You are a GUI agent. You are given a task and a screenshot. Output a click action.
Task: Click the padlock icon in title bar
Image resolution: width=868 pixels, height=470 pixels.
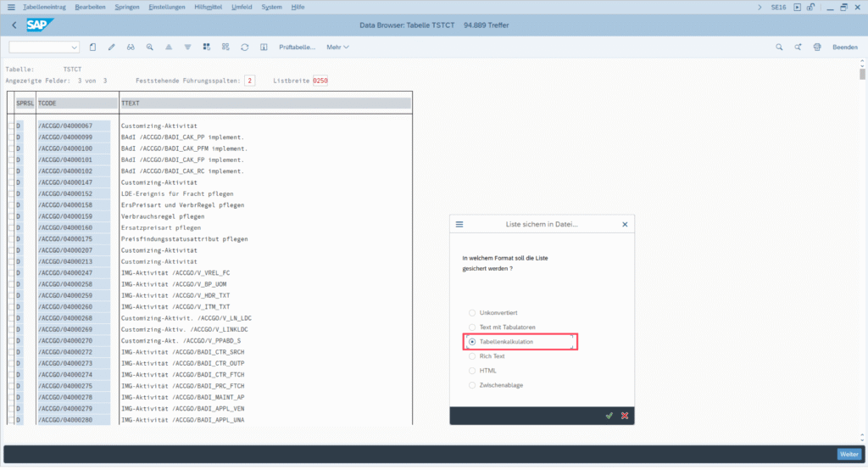coord(810,7)
